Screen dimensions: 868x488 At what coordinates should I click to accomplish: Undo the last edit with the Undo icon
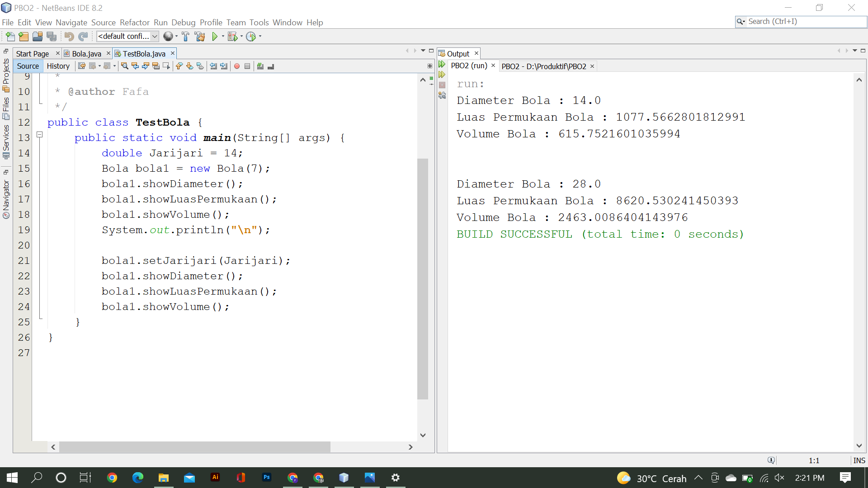click(69, 37)
